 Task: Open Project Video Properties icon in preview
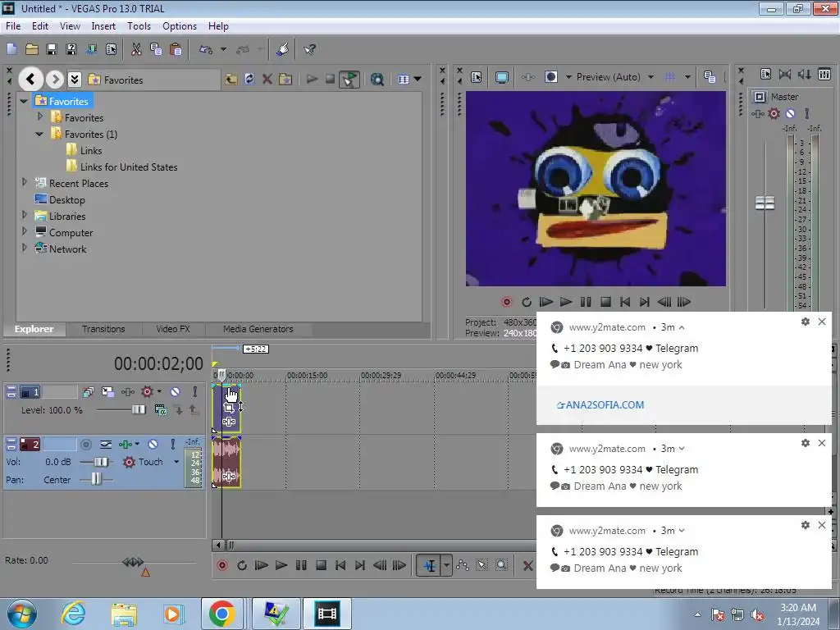pos(477,77)
